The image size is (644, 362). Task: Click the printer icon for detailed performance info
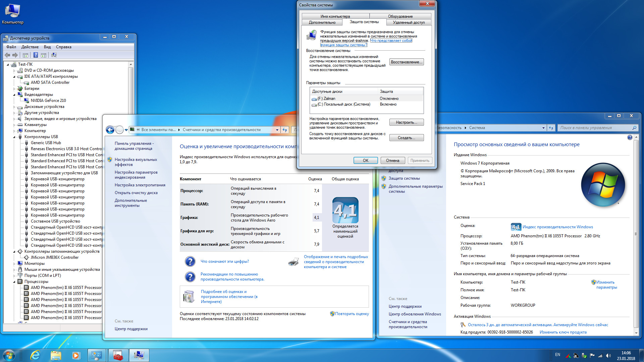pyautogui.click(x=293, y=262)
